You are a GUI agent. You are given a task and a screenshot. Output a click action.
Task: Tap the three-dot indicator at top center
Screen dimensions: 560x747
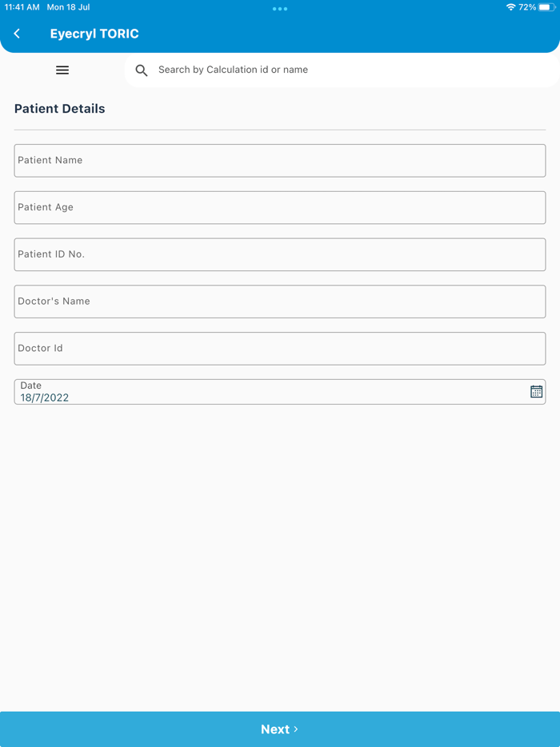(279, 8)
